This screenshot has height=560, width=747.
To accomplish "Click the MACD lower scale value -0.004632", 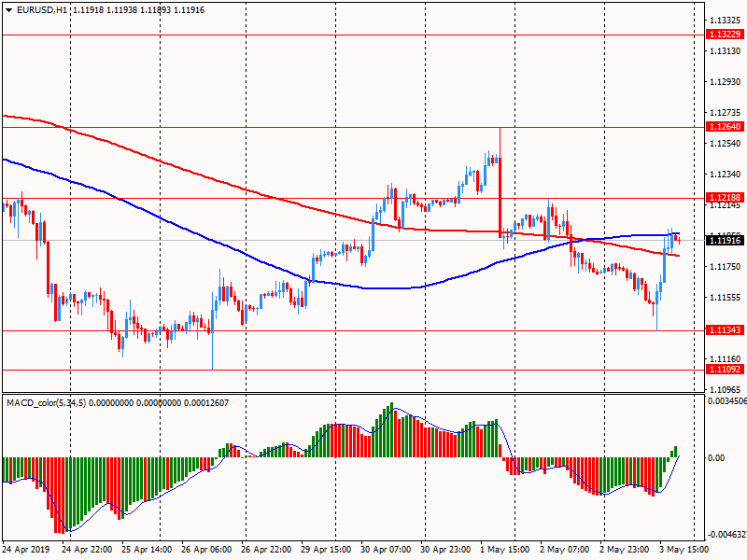I will coord(727,534).
